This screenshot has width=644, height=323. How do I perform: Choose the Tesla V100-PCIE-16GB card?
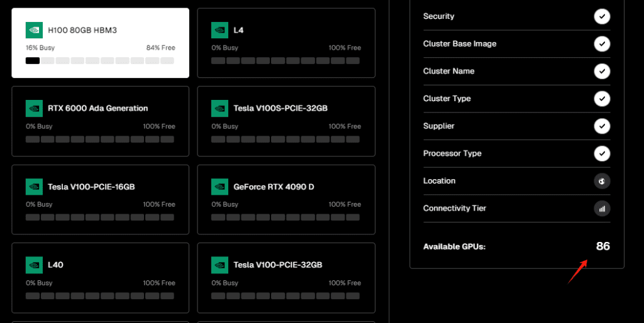pyautogui.click(x=100, y=199)
